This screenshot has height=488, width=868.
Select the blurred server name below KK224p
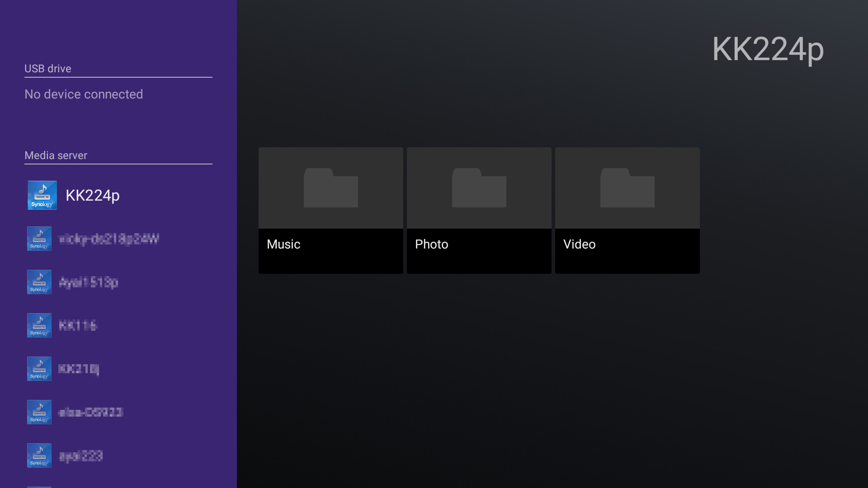pyautogui.click(x=109, y=239)
